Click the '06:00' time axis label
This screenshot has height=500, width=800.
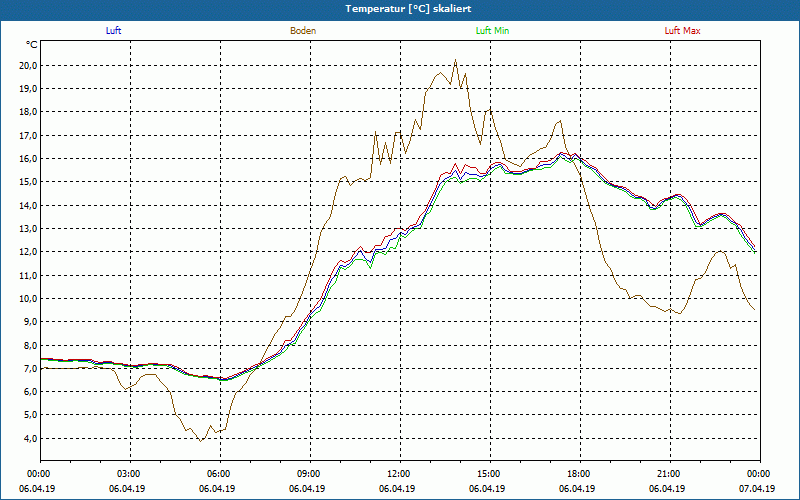[x=217, y=474]
